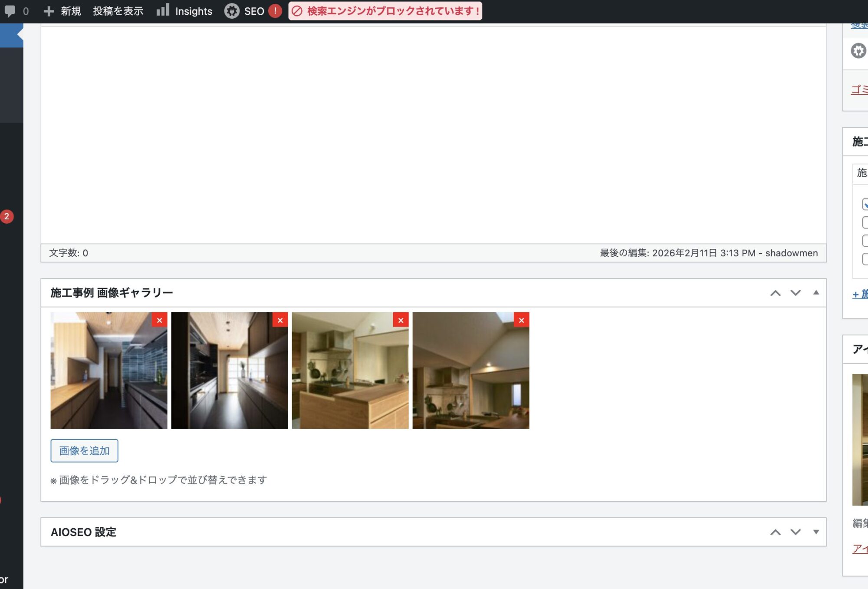Remove the second dark kitchen gallery image

coord(280,320)
